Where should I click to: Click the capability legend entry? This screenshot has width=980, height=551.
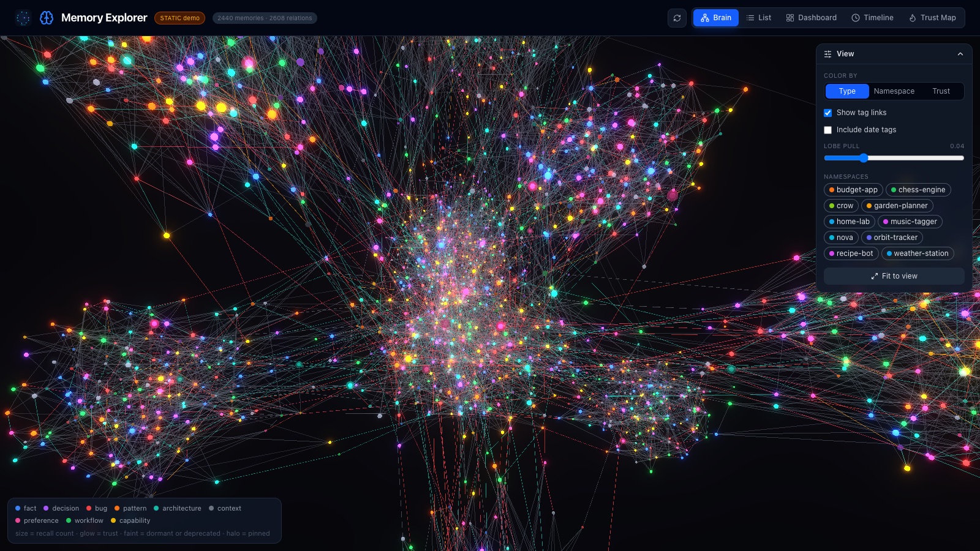coord(130,520)
